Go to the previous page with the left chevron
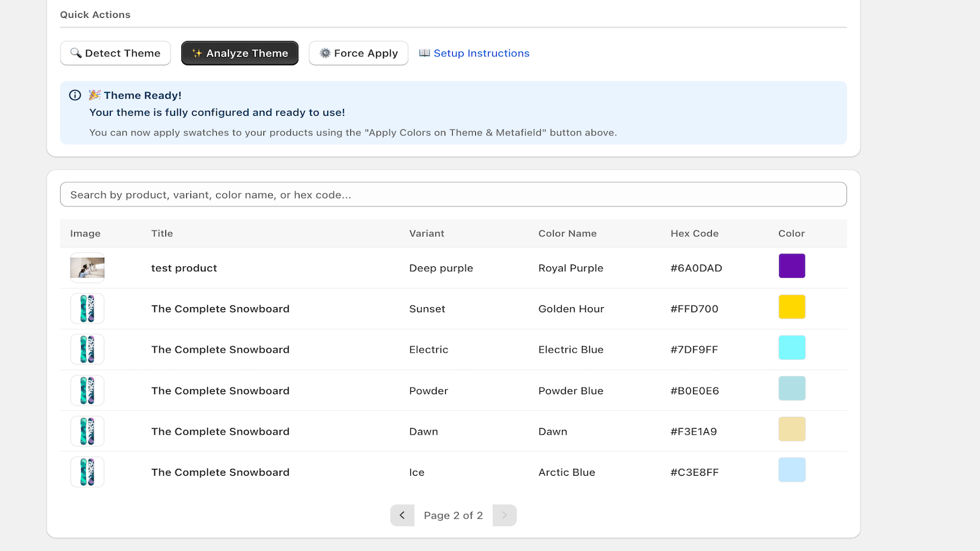The height and width of the screenshot is (551, 980). (402, 515)
